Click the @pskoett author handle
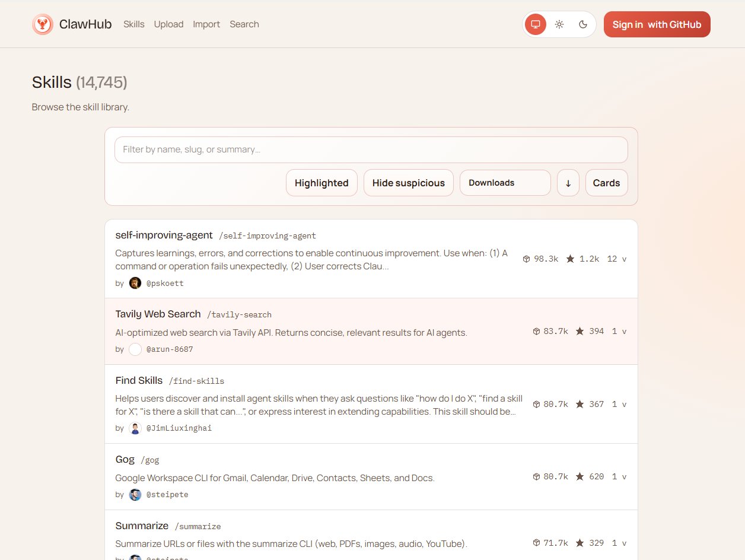 coord(165,284)
